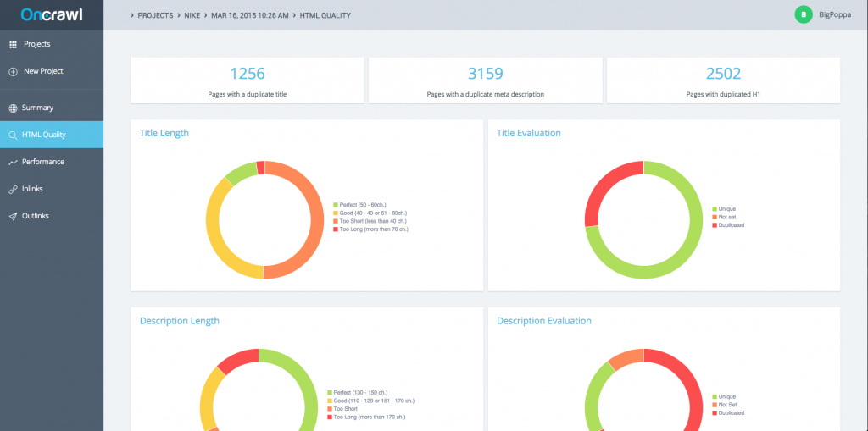Click the HTML Quality magnifier icon

coord(14,135)
